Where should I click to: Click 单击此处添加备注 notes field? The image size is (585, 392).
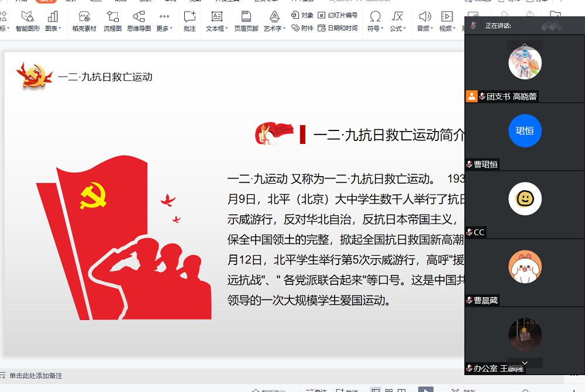36,376
